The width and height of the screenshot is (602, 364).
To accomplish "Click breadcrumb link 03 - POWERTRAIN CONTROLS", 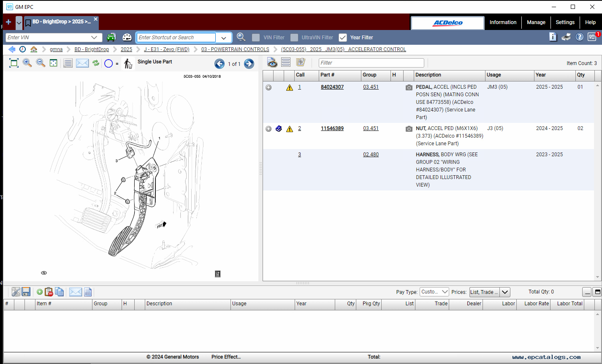I will click(x=235, y=49).
